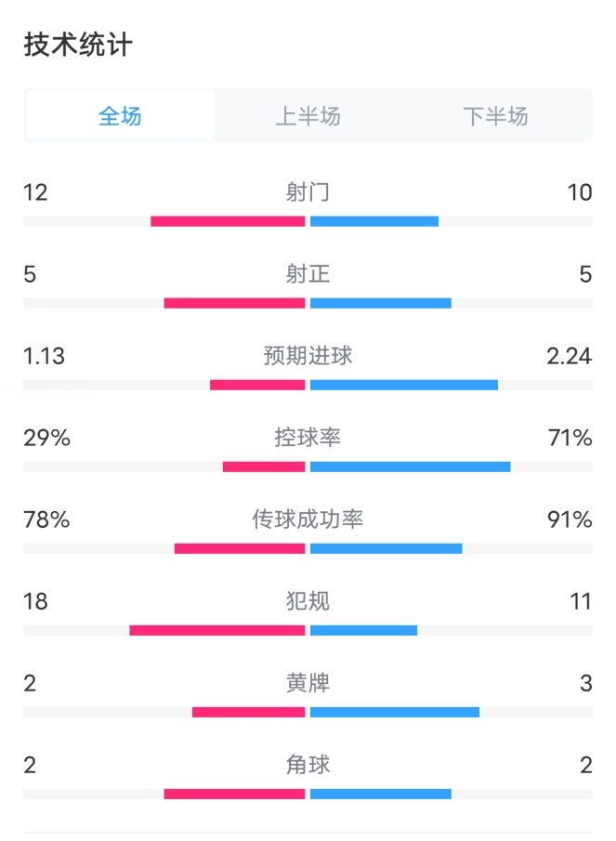The width and height of the screenshot is (616, 841).
Task: Open the 下半场 tab
Action: 495,116
